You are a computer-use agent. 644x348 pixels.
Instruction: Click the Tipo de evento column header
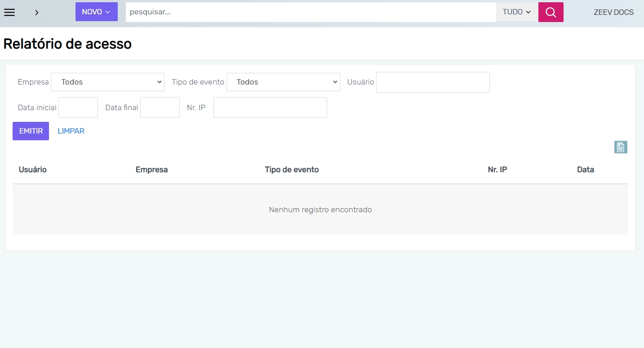[x=292, y=170]
